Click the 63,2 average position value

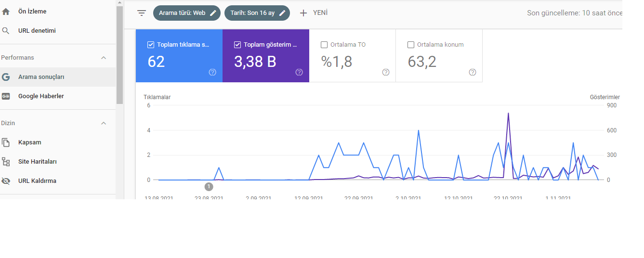tap(422, 62)
